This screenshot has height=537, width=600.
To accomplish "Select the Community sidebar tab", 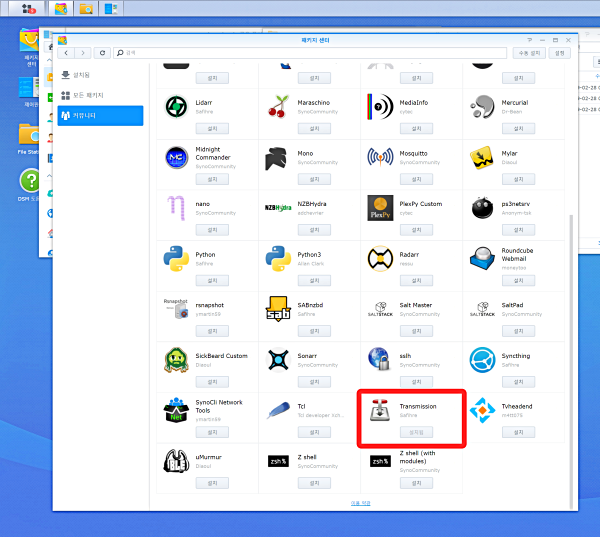I will click(100, 116).
